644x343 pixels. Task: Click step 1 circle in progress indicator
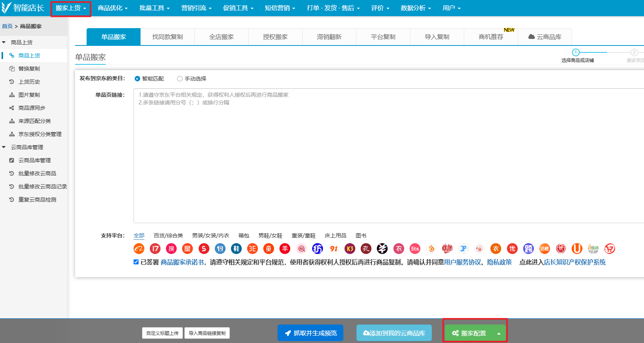point(575,52)
